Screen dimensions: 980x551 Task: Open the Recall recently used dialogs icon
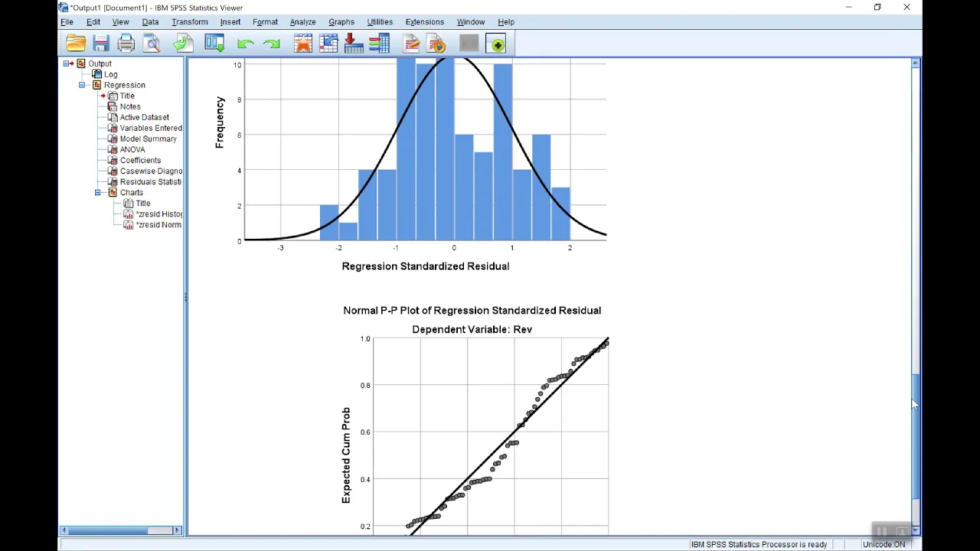pyautogui.click(x=214, y=44)
